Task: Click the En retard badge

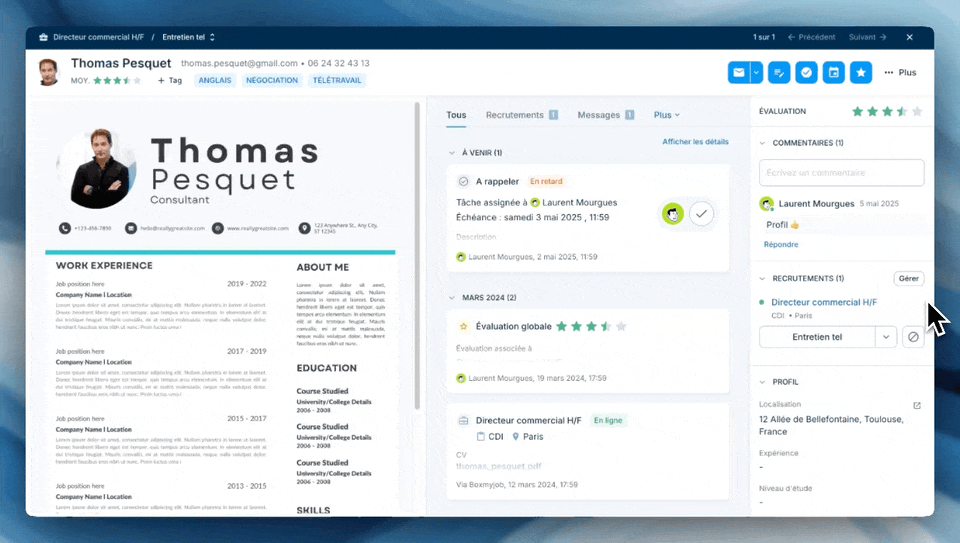Action: (x=546, y=181)
